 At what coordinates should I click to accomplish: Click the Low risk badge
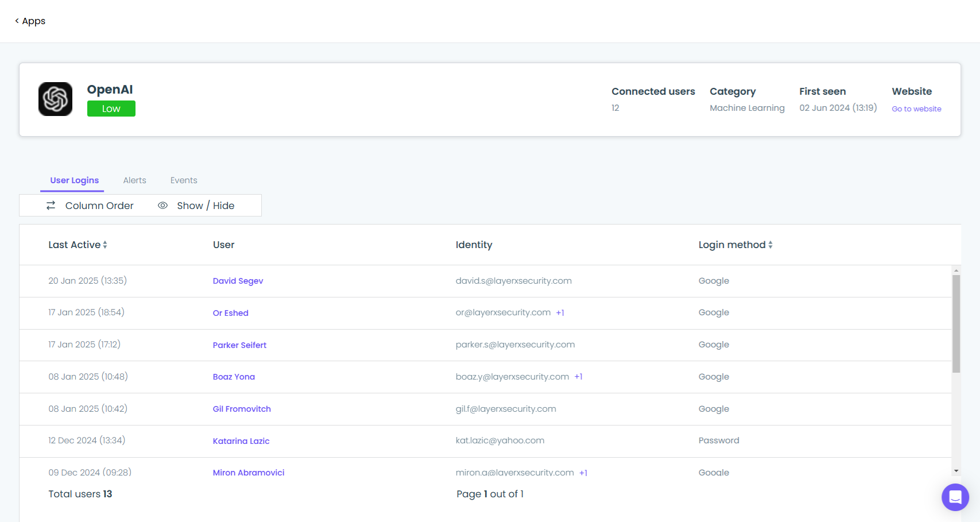[111, 109]
